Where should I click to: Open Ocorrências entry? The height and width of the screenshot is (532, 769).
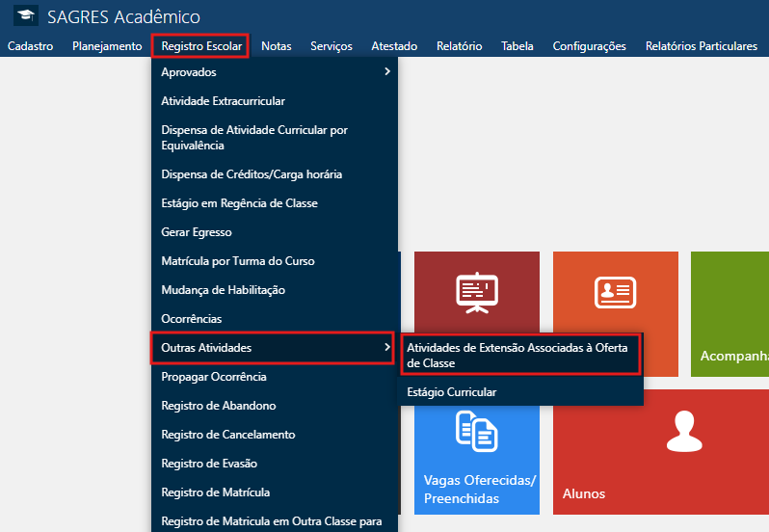(x=275, y=319)
